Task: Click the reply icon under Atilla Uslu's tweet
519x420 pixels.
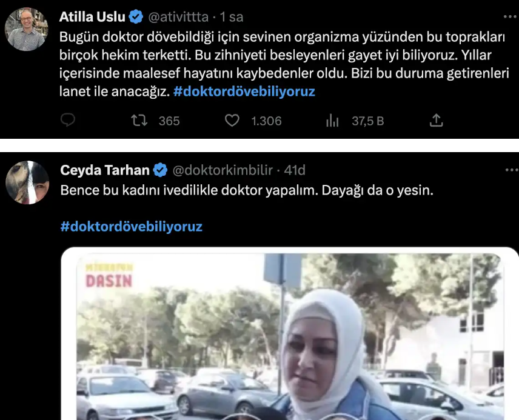Action: coord(68,120)
